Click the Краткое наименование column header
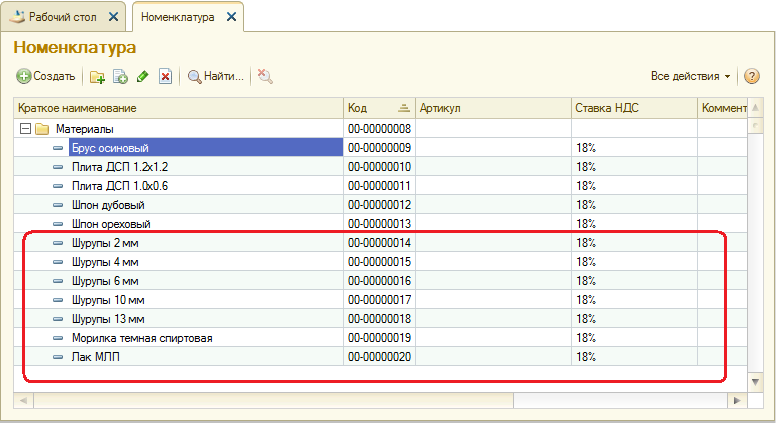This screenshot has height=423, width=776. click(178, 108)
